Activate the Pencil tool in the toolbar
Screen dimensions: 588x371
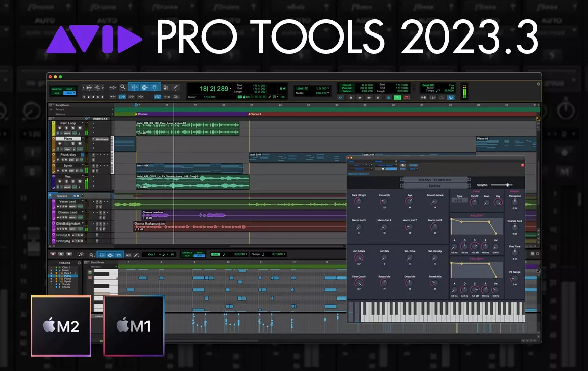[x=176, y=87]
